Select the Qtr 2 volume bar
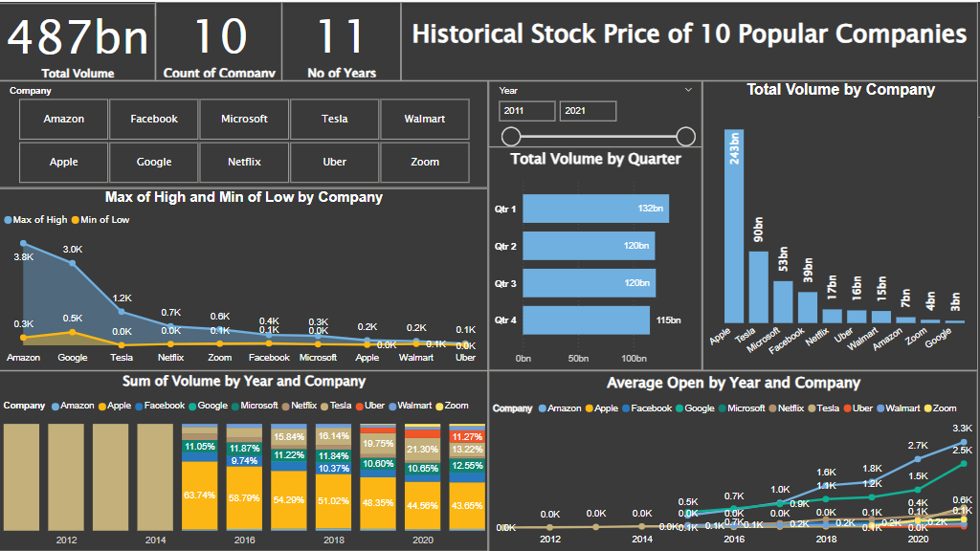The image size is (980, 551). [589, 246]
